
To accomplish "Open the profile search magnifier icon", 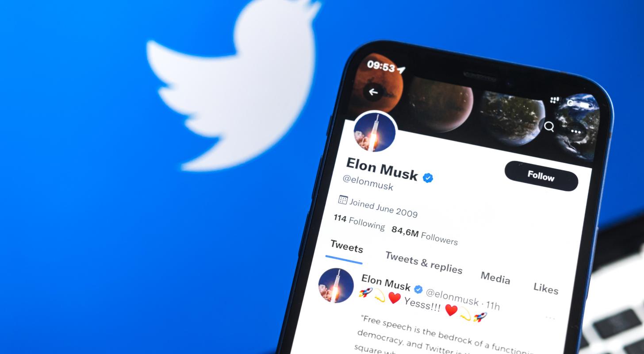I will (549, 127).
